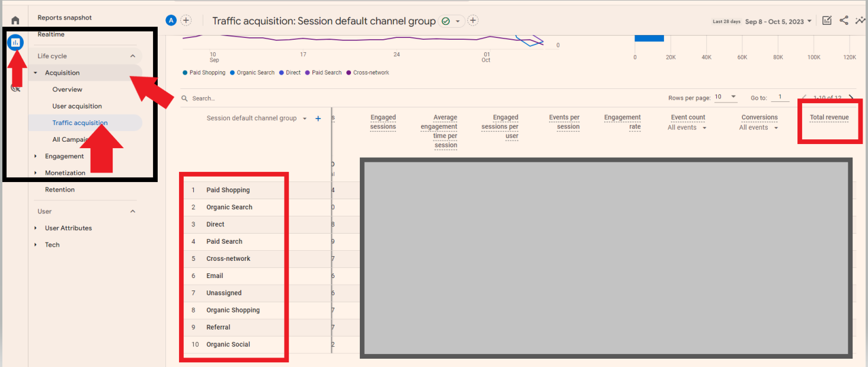Add a secondary dimension with blue plus

tap(318, 119)
